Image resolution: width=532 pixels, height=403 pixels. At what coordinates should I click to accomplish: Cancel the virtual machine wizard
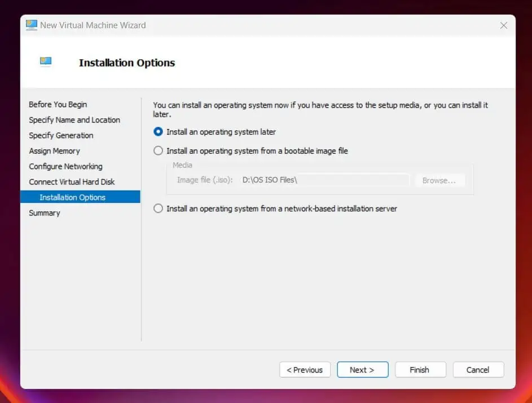[478, 370]
